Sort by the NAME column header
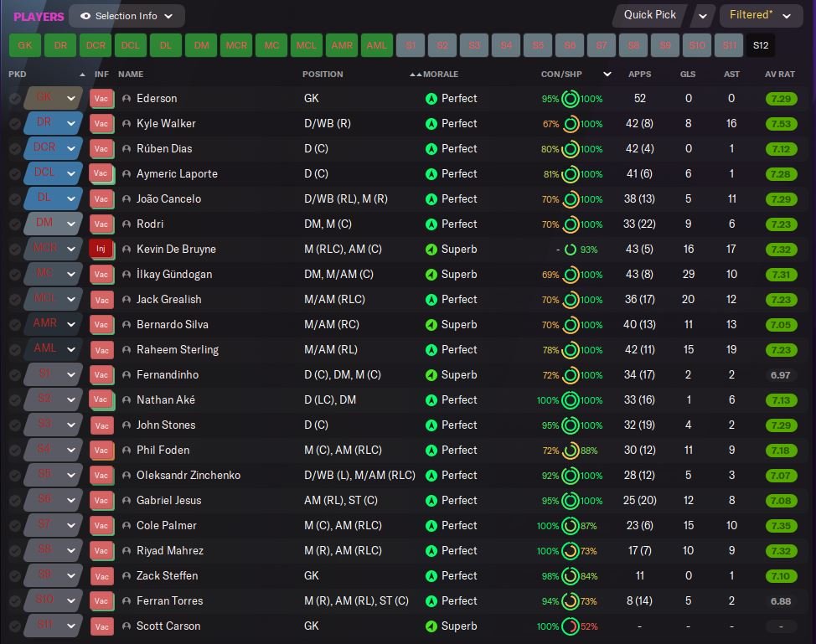 click(x=131, y=75)
